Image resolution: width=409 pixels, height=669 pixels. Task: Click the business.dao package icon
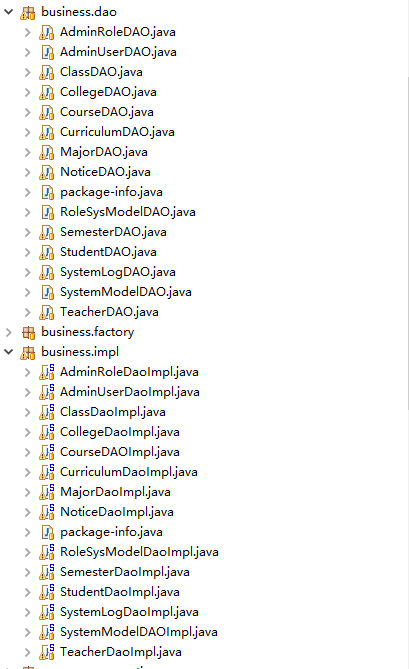tap(28, 12)
